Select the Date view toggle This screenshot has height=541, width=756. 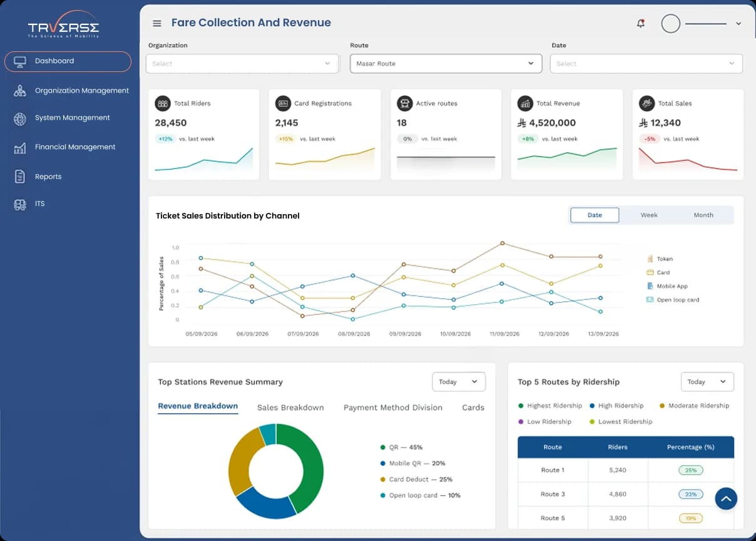[595, 215]
